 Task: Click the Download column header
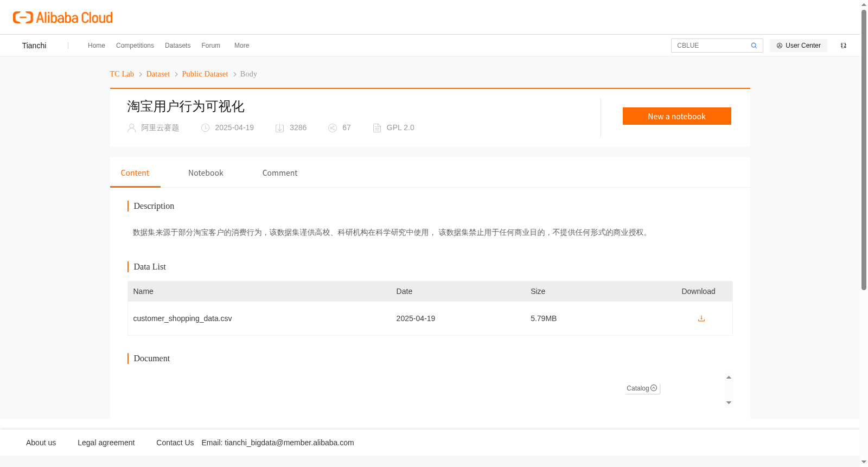coord(698,291)
